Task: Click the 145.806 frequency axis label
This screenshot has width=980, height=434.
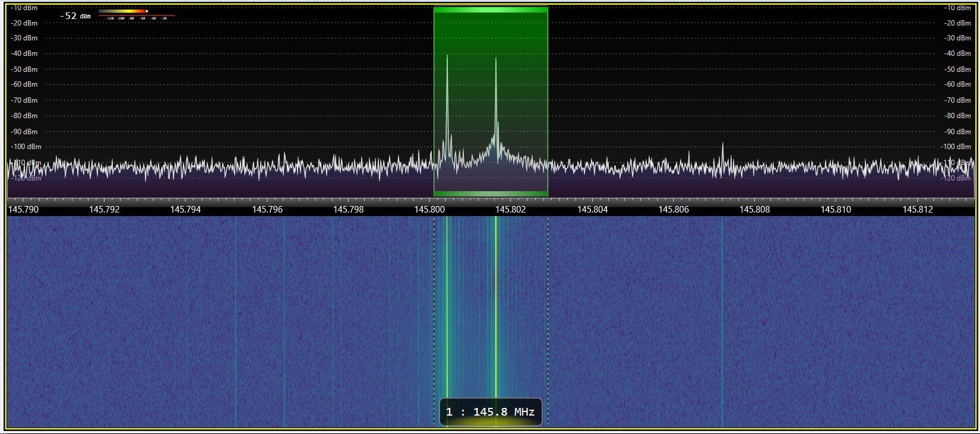Action: pyautogui.click(x=674, y=209)
